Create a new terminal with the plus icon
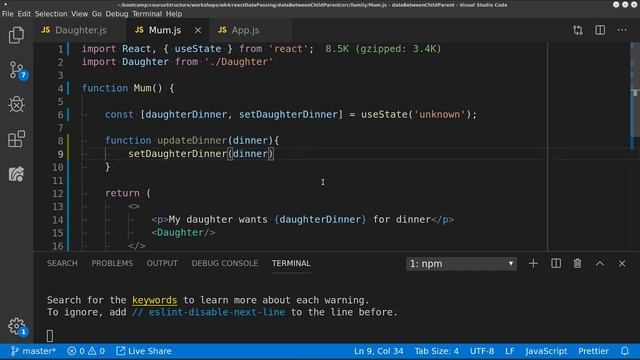The height and width of the screenshot is (360, 640). (x=533, y=264)
